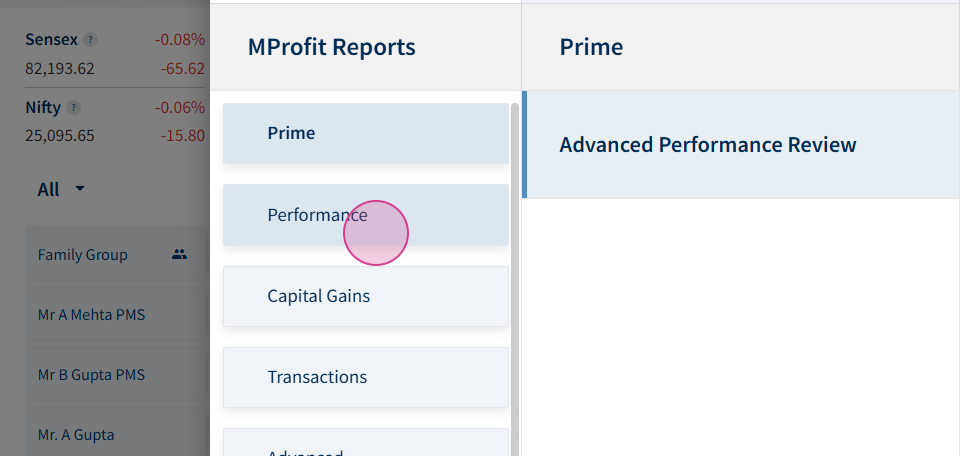Screen dimensions: 960x456
Task: Open the Mr. A Gupta portfolio
Action: point(114,433)
